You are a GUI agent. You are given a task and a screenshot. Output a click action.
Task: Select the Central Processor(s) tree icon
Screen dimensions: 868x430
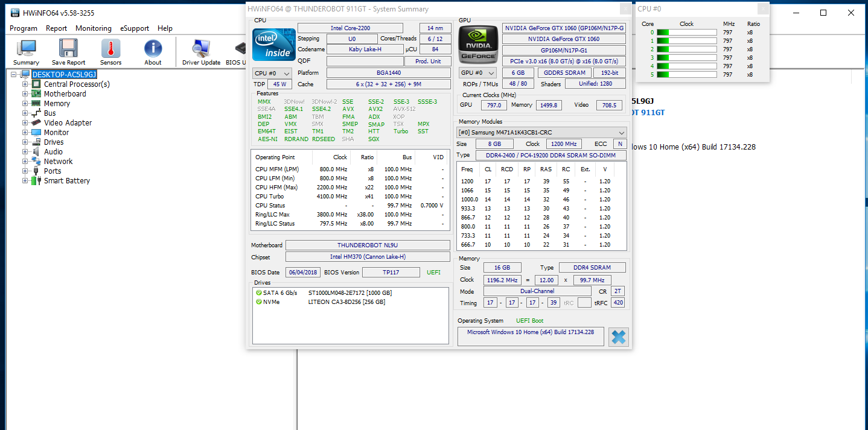36,84
